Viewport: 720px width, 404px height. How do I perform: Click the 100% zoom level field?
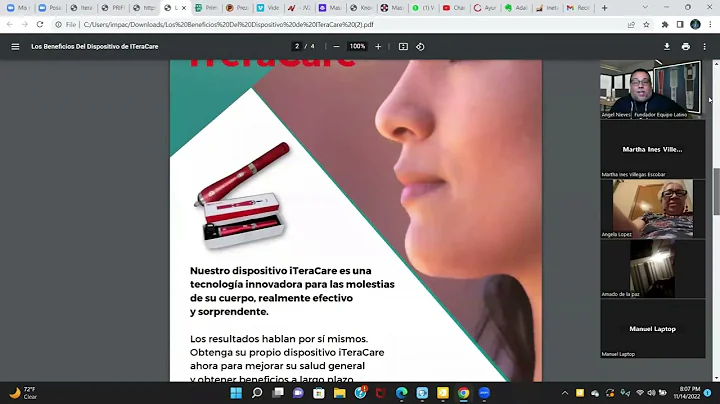click(357, 46)
